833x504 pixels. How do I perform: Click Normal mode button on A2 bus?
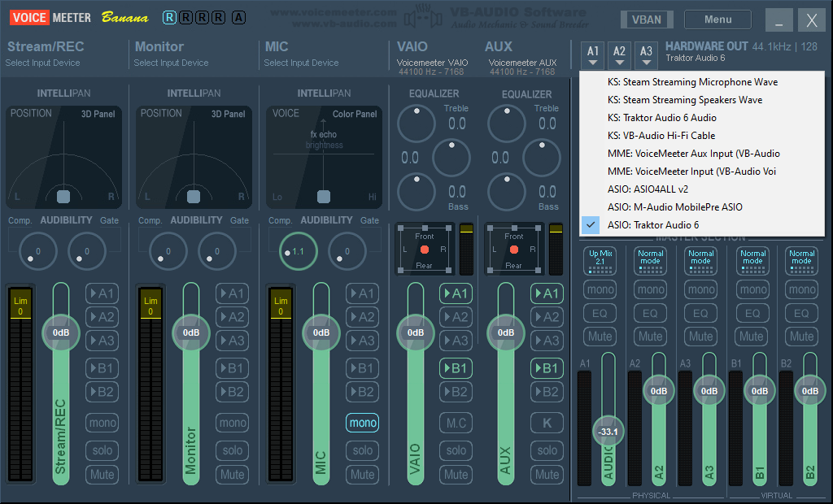pyautogui.click(x=650, y=261)
